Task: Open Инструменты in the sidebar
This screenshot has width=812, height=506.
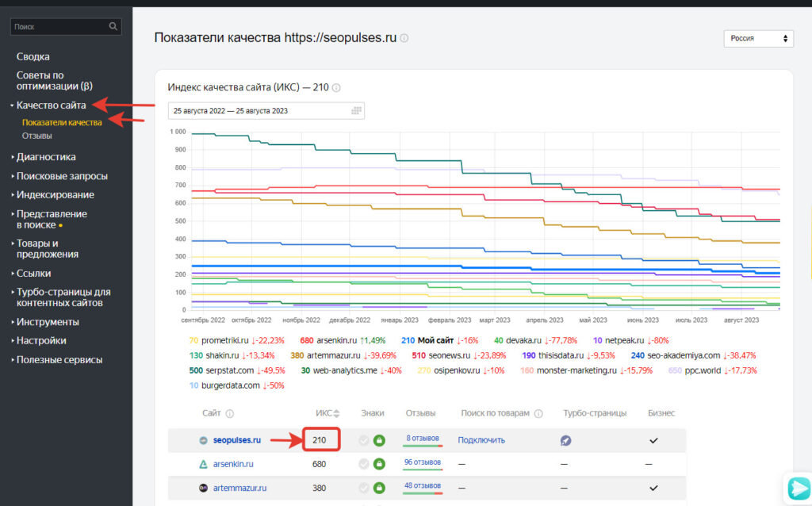Action: pyautogui.click(x=47, y=322)
